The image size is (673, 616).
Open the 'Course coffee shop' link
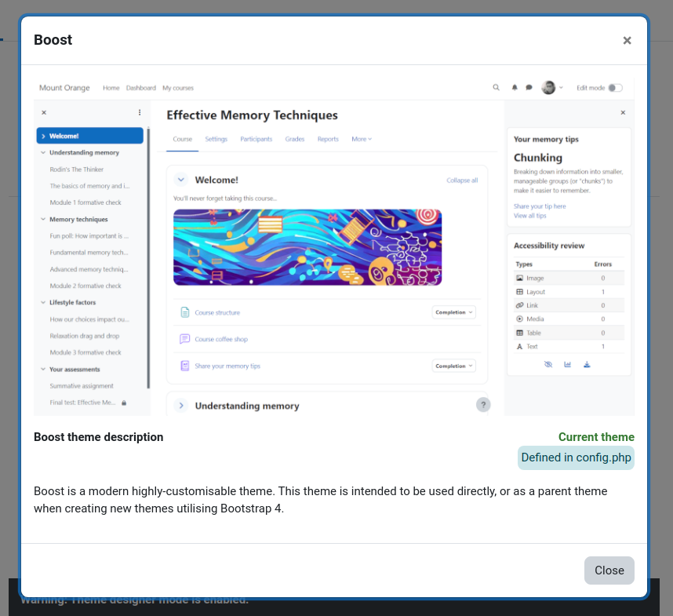[221, 339]
